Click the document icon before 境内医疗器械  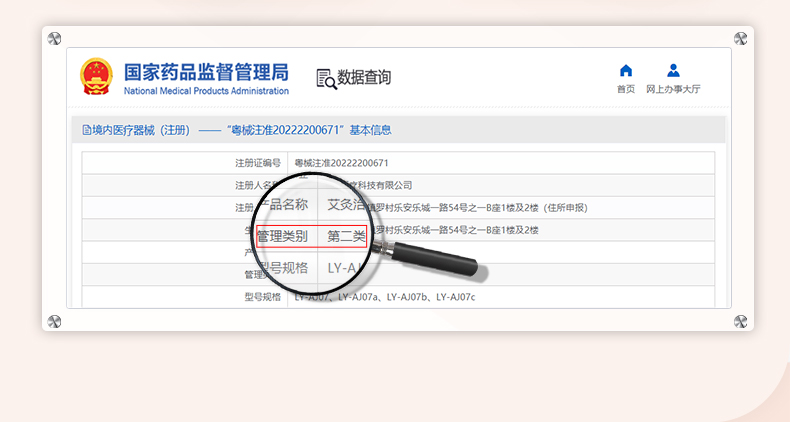pos(87,130)
